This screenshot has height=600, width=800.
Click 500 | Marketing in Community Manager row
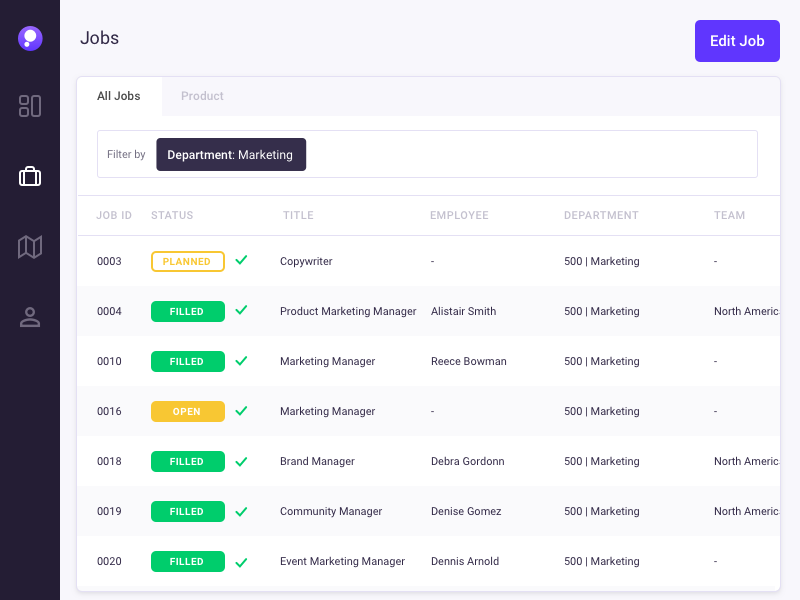click(x=602, y=511)
